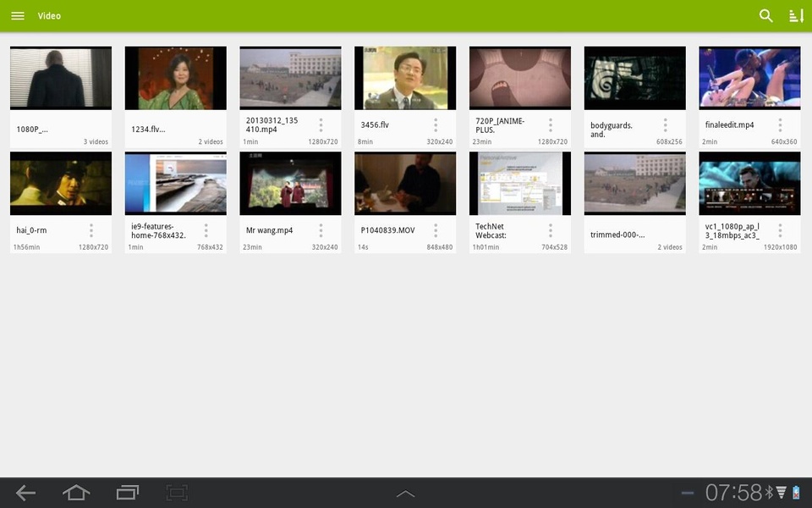Select the 'Mr wang.mp4' file name
Image resolution: width=812 pixels, height=508 pixels.
point(269,230)
